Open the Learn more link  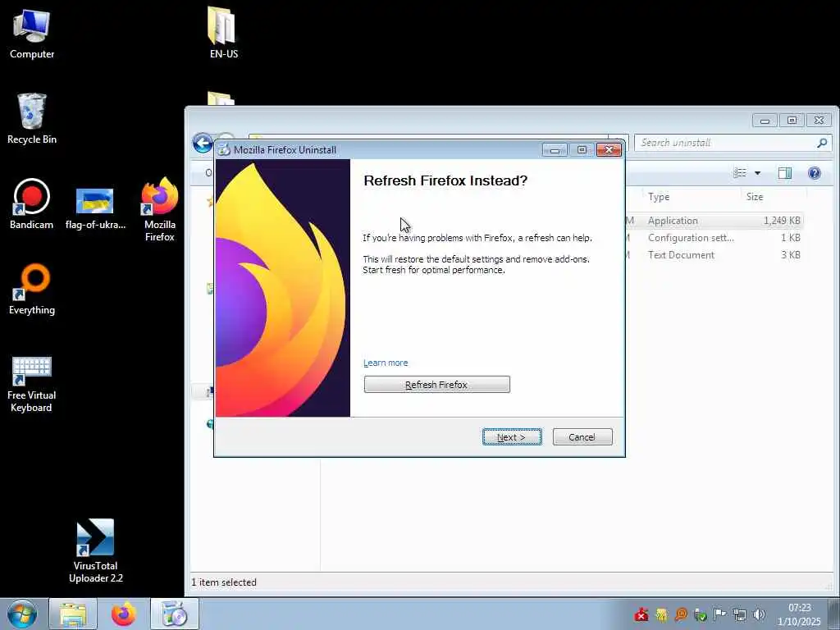click(386, 363)
